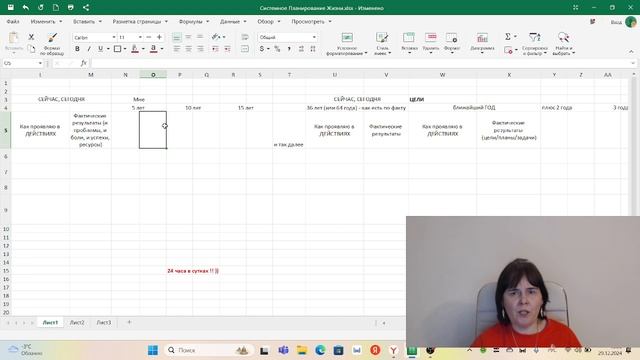The height and width of the screenshot is (360, 640).
Task: Align cell text to the left
Action: click(177, 49)
